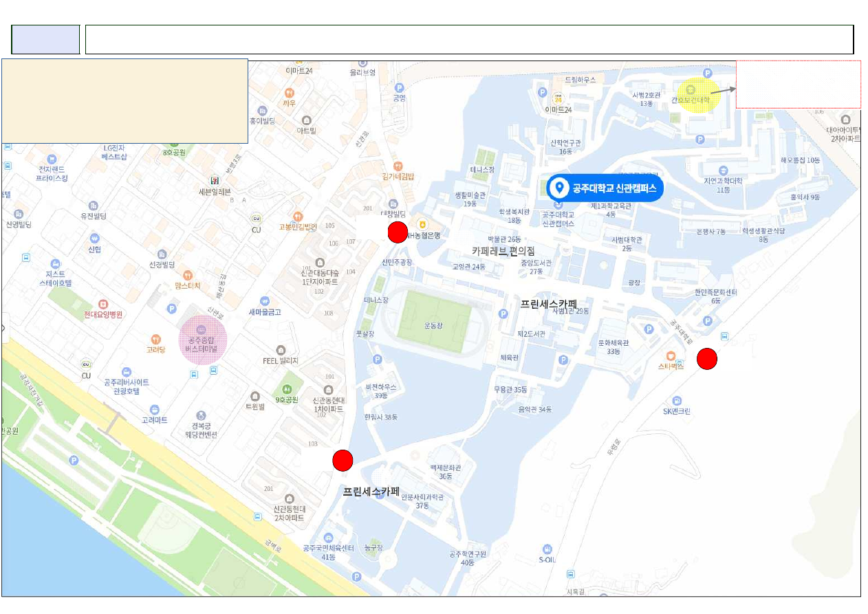
Task: Click the 김가네김밥 restaurant icon
Action: pos(398,166)
